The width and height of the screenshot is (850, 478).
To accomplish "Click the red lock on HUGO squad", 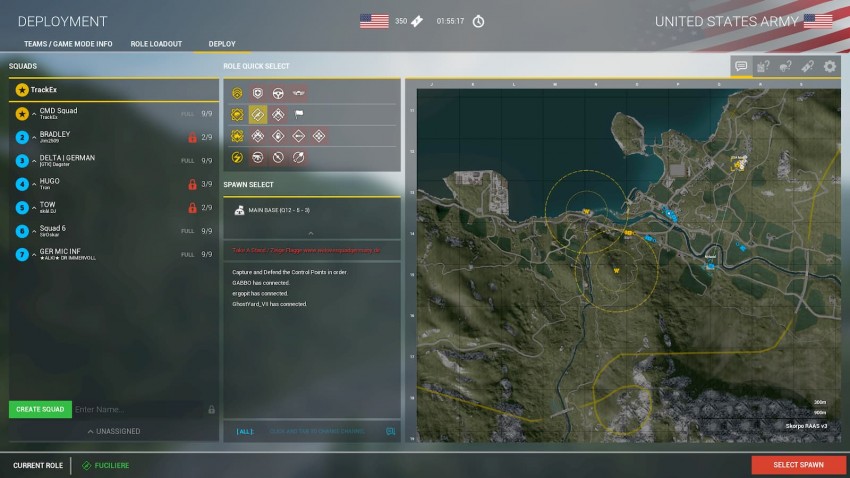I will [192, 184].
